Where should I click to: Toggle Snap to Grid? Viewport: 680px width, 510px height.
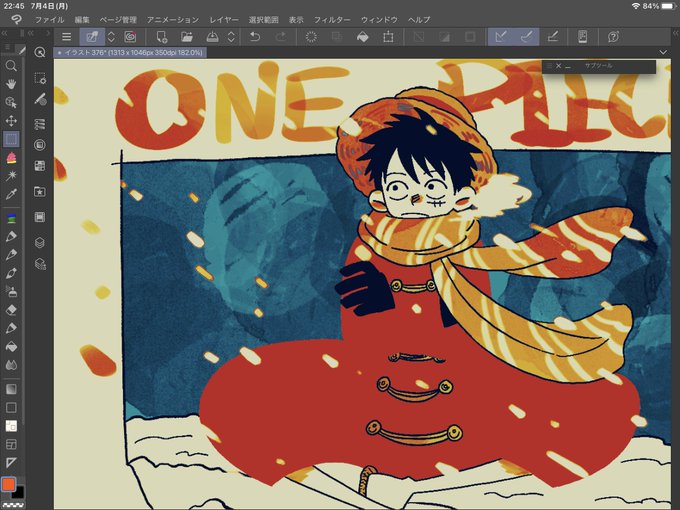[x=552, y=37]
